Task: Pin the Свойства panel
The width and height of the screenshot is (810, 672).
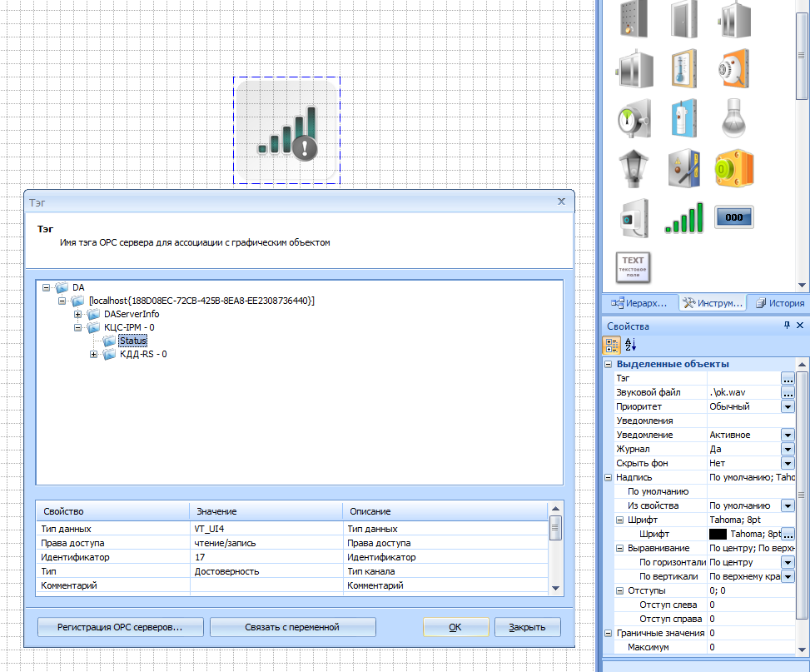Action: coord(787,326)
